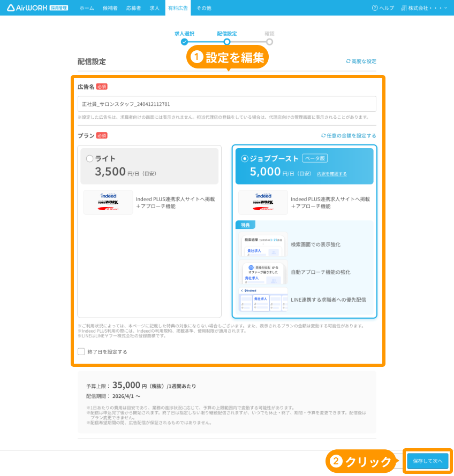Screen dimensions: 454x476
Task: Click the Indeed logo thumbnail in ライト plan
Action: coord(108,203)
